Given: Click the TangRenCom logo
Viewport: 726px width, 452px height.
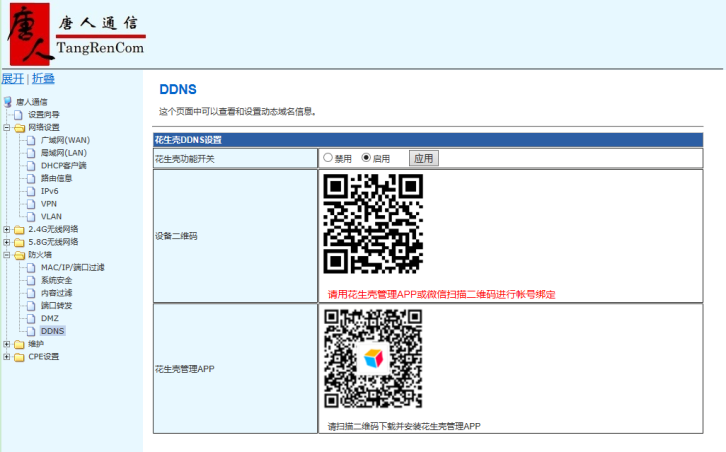Looking at the screenshot, I should point(77,35).
